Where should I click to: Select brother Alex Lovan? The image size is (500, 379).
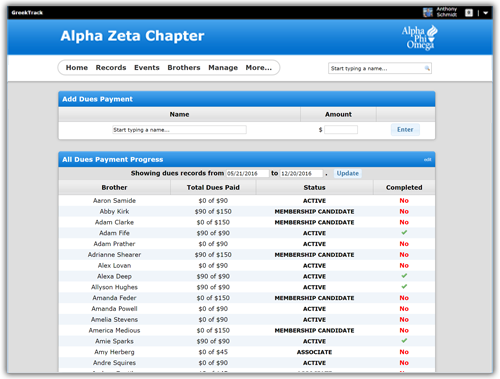click(114, 266)
